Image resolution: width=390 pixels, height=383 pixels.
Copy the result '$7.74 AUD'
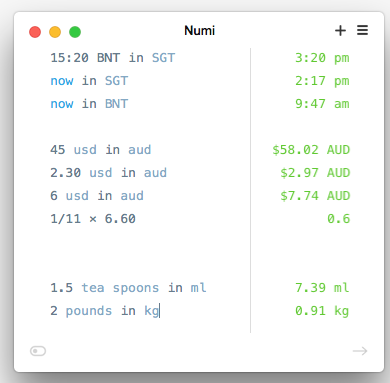[315, 196]
